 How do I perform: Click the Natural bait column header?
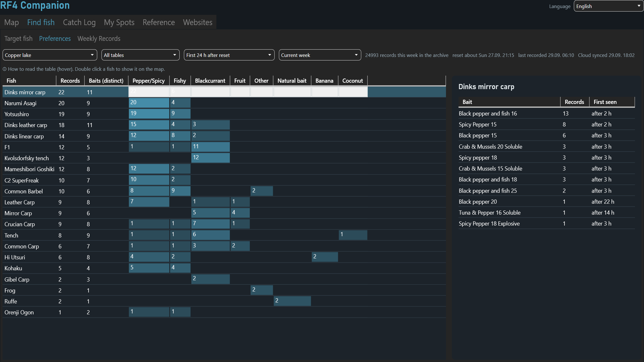pyautogui.click(x=292, y=81)
